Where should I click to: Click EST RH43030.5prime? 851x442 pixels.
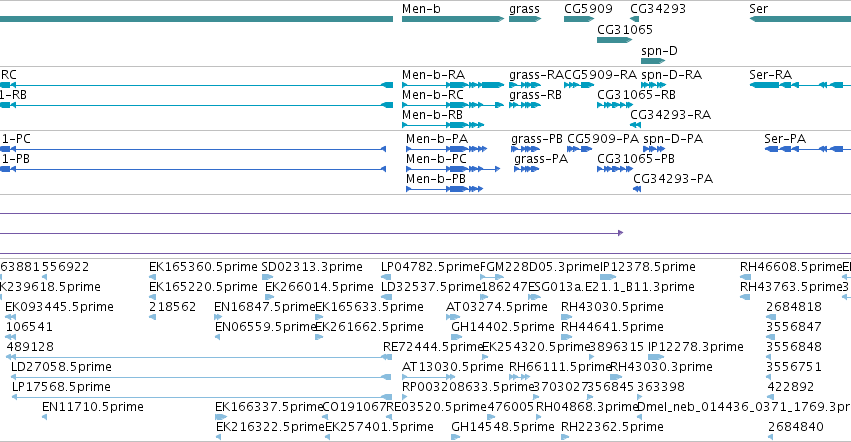click(x=567, y=317)
